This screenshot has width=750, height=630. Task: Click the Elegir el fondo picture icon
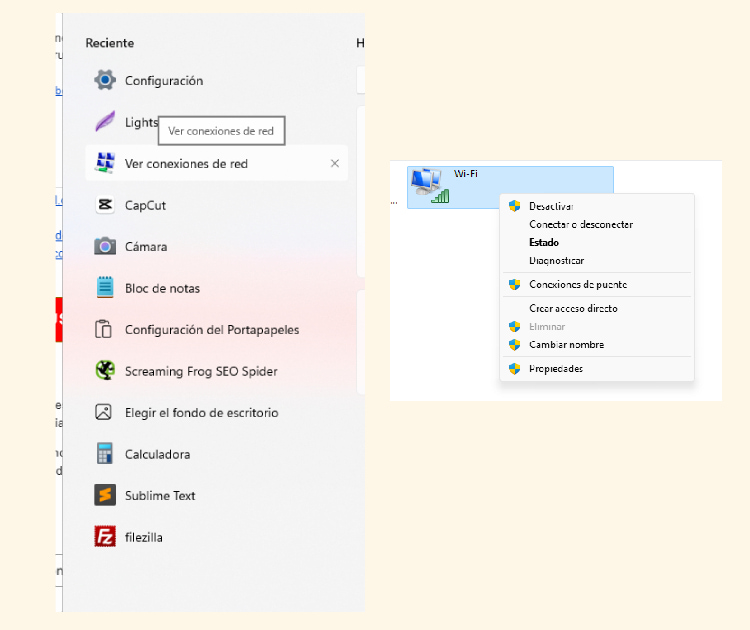pos(103,412)
